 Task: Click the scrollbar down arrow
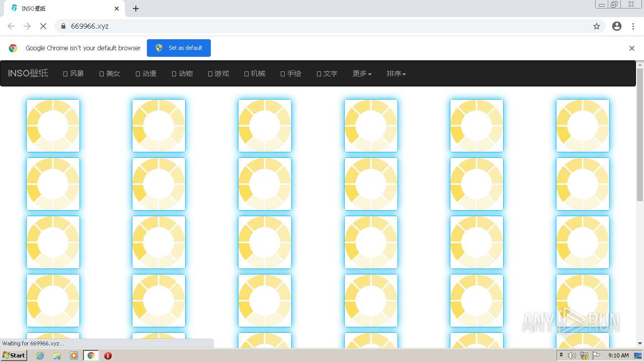[640, 343]
